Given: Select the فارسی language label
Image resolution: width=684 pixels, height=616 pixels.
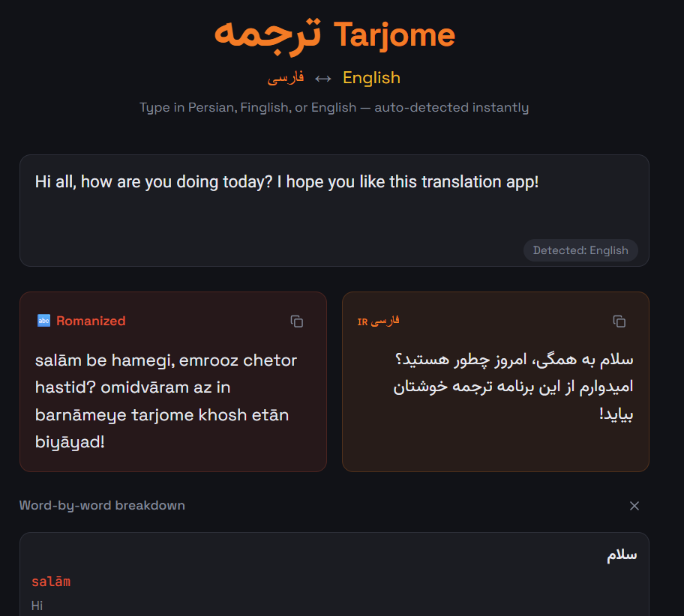Looking at the screenshot, I should coord(286,77).
